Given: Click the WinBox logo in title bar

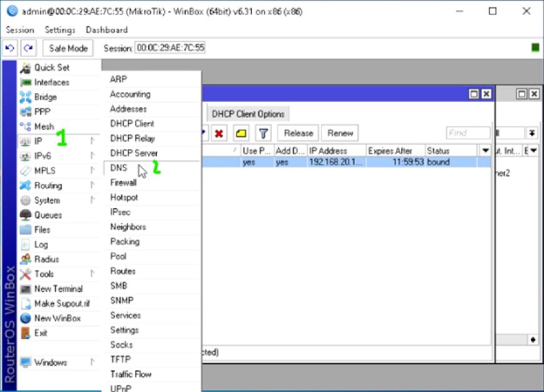Looking at the screenshot, I should tap(12, 11).
